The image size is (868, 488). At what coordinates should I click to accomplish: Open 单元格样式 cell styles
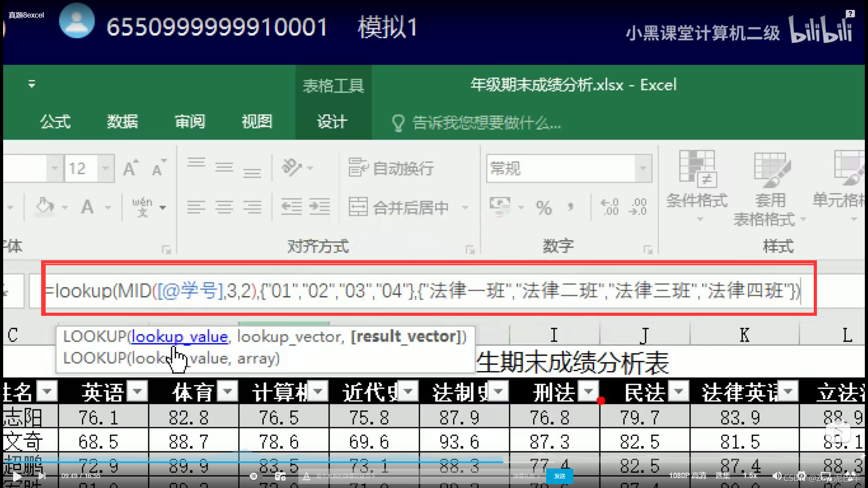coord(838,186)
